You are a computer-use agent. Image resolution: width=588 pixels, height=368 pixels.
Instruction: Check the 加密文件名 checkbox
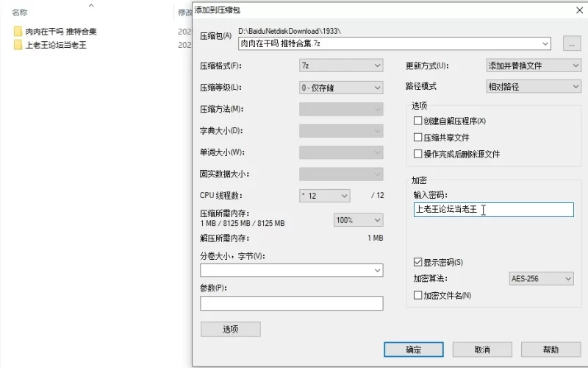[x=417, y=295]
